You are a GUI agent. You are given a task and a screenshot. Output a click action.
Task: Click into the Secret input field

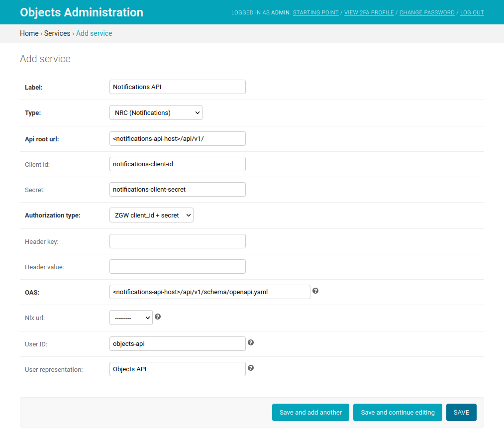click(178, 189)
